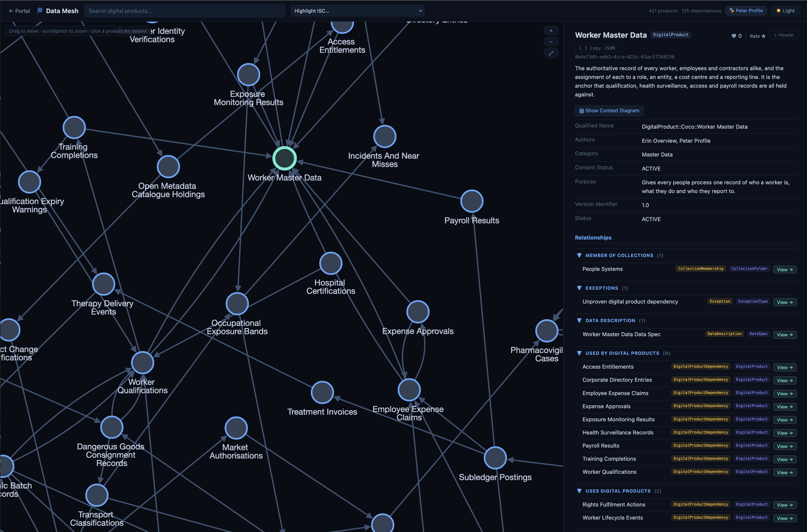The height and width of the screenshot is (532, 807).
Task: Click the zoom in plus button
Action: (x=551, y=31)
